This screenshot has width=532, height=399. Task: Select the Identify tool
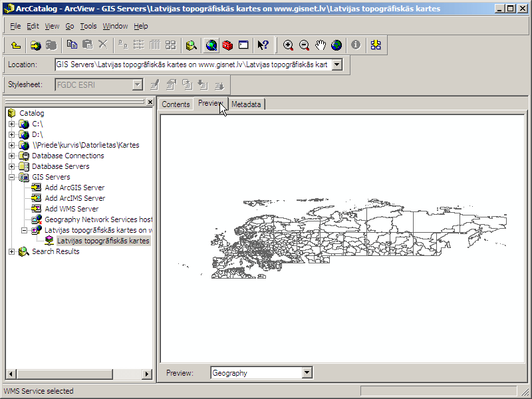356,45
